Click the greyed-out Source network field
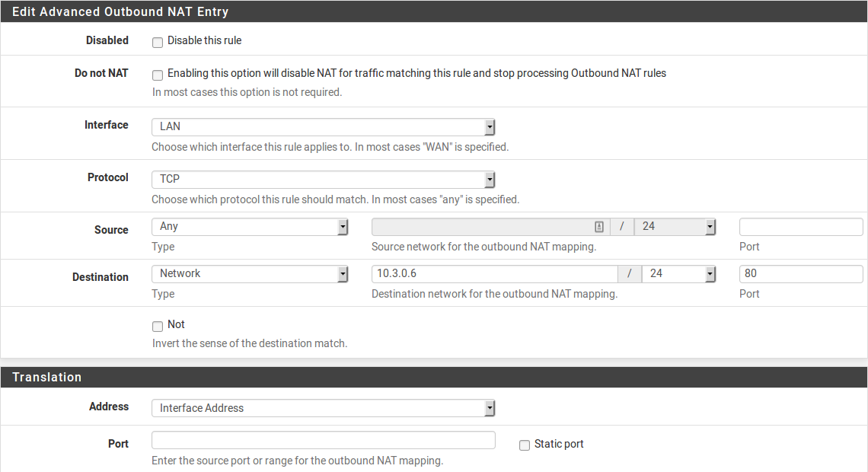This screenshot has width=868, height=472. (x=480, y=227)
